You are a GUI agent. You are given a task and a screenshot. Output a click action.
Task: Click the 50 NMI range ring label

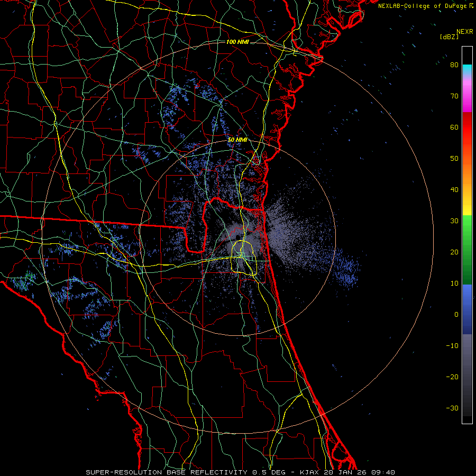(237, 140)
